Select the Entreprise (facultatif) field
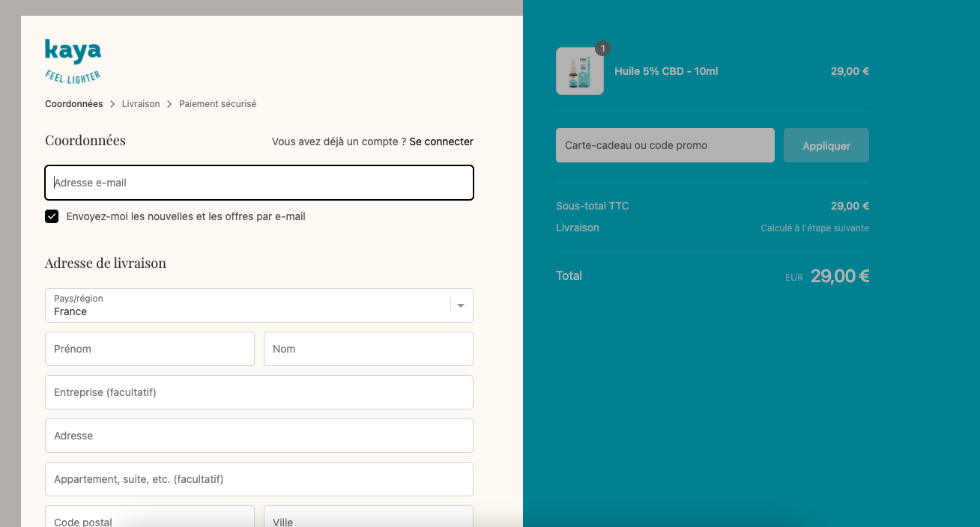 pos(259,392)
